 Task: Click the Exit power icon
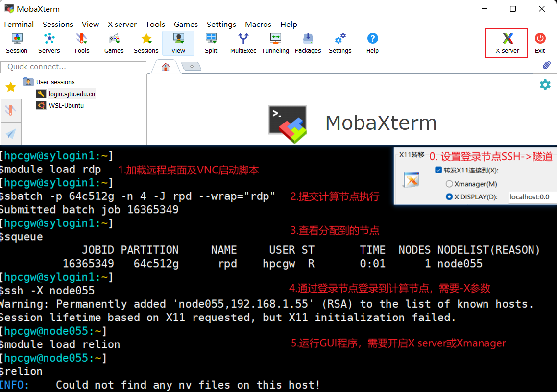(540, 43)
